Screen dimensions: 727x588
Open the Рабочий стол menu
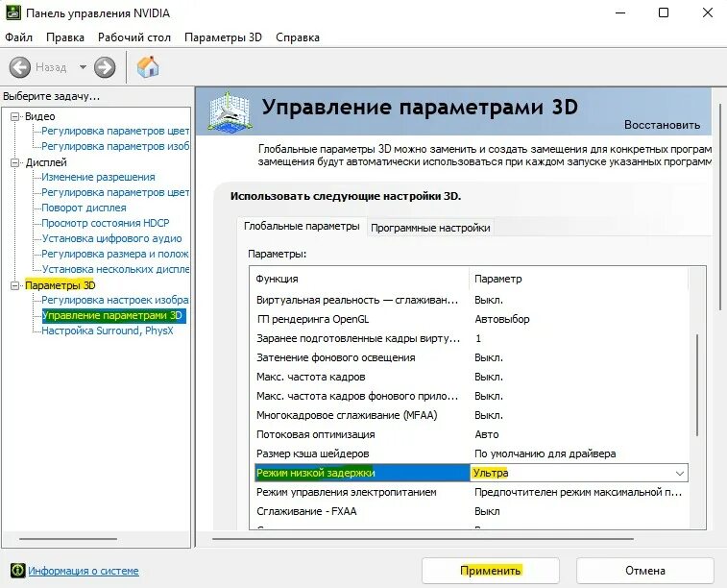(x=134, y=37)
